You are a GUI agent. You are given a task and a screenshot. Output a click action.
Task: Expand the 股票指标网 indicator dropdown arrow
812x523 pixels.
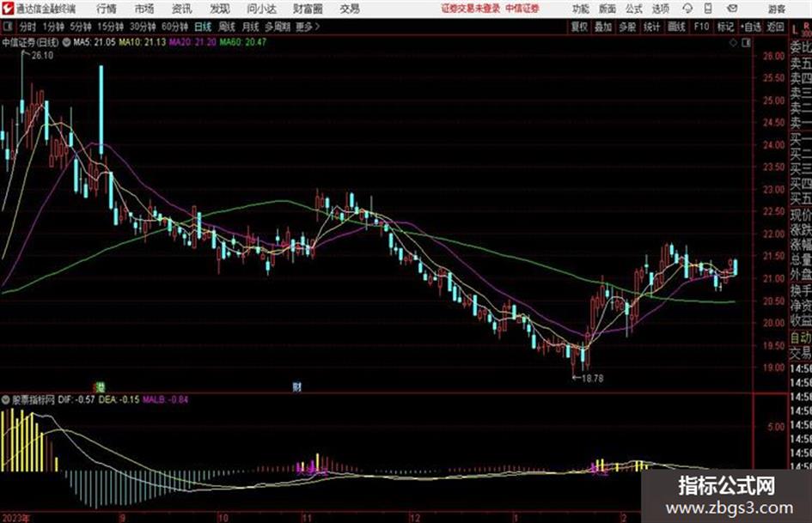tap(6, 399)
